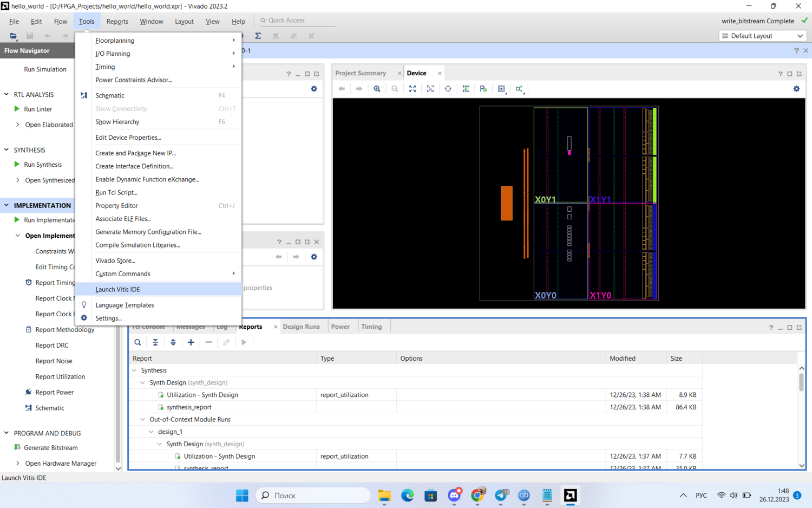Select Launch Vitis IDE from Tools menu
This screenshot has height=508, width=812.
(x=118, y=289)
